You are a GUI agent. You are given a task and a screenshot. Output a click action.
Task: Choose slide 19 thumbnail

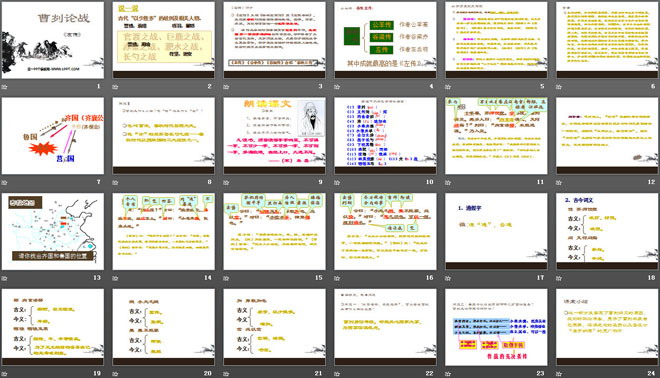[x=53, y=327]
